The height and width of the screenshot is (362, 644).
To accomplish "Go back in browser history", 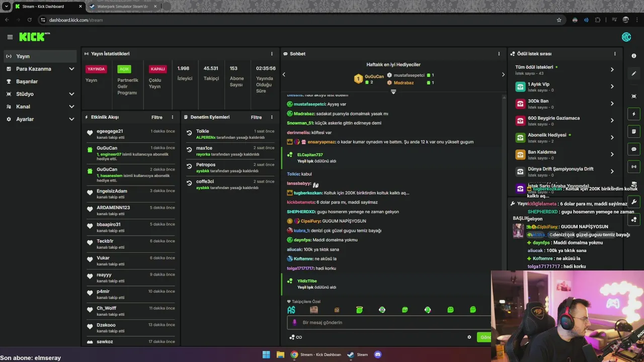I will [x=7, y=20].
